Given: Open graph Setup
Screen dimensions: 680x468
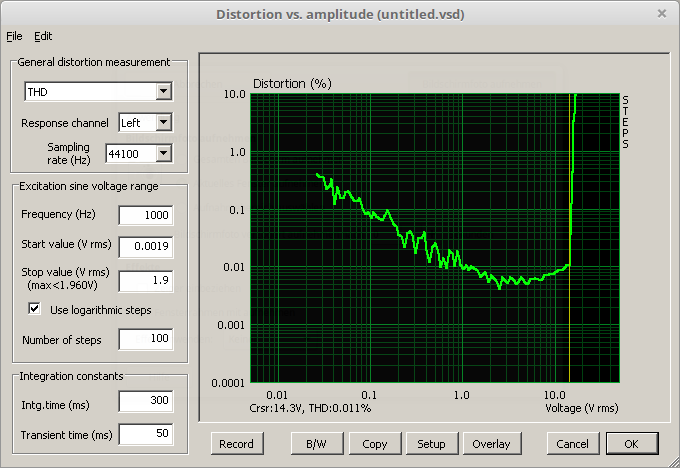Looking at the screenshot, I should 432,443.
